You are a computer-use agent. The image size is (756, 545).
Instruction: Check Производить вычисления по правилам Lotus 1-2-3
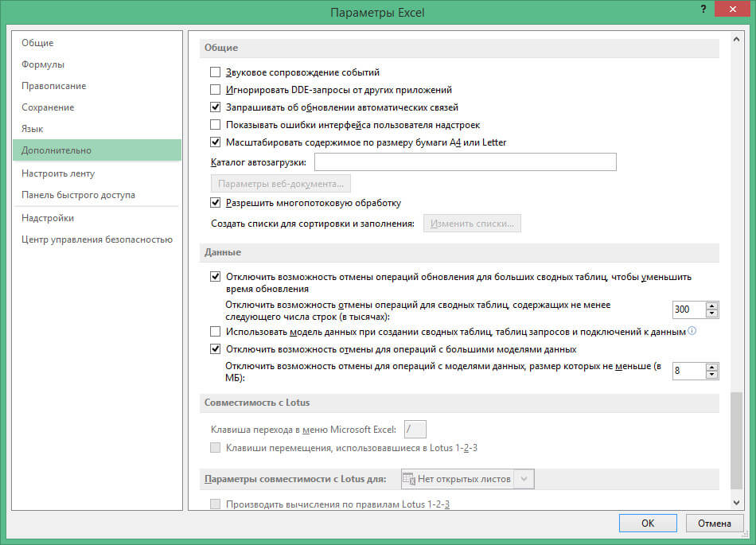[215, 504]
